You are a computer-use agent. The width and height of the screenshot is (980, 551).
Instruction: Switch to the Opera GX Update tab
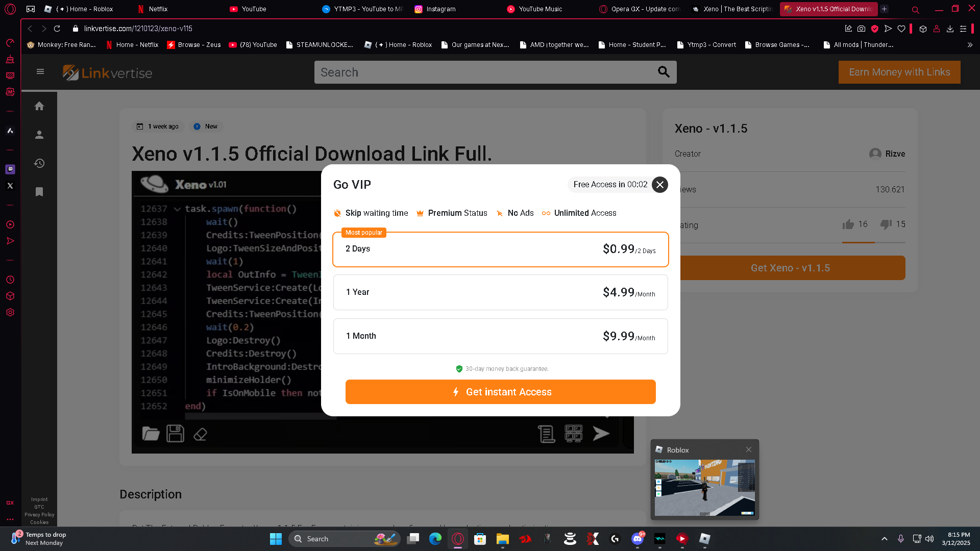[640, 9]
